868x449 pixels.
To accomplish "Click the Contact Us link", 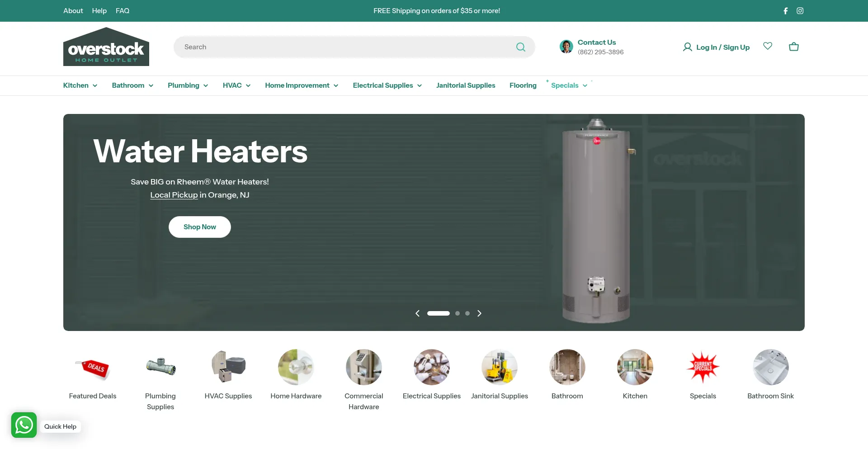I will (x=597, y=42).
